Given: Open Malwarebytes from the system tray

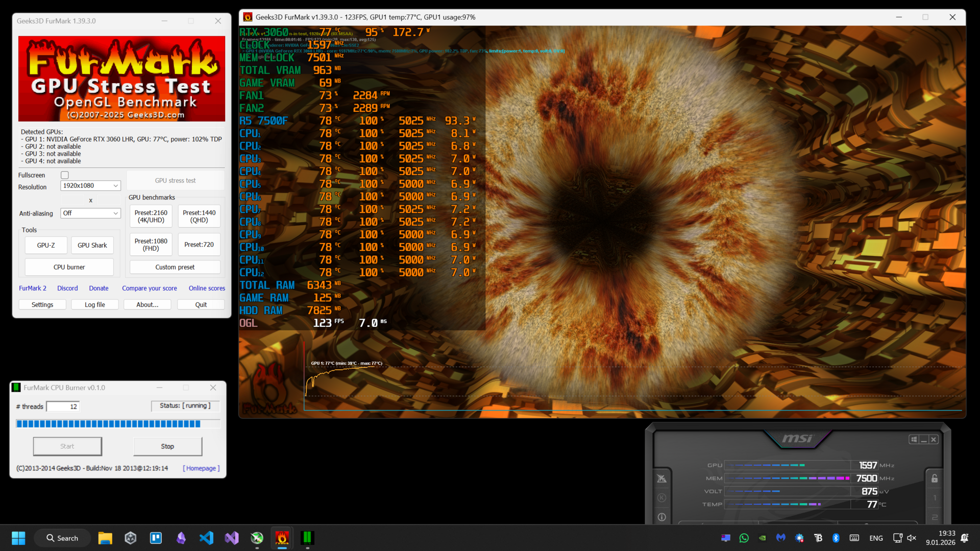Looking at the screenshot, I should [x=780, y=538].
